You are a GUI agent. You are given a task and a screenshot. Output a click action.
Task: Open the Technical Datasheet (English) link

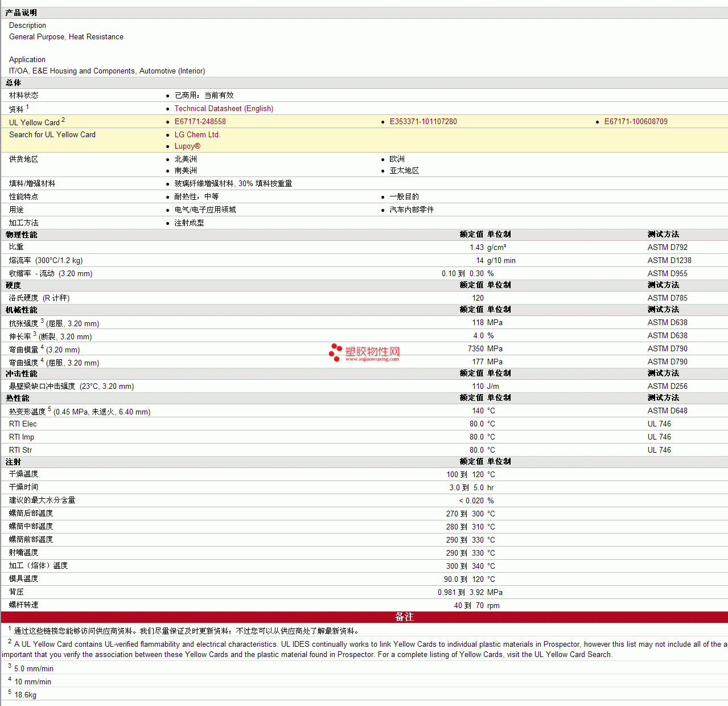(x=224, y=109)
